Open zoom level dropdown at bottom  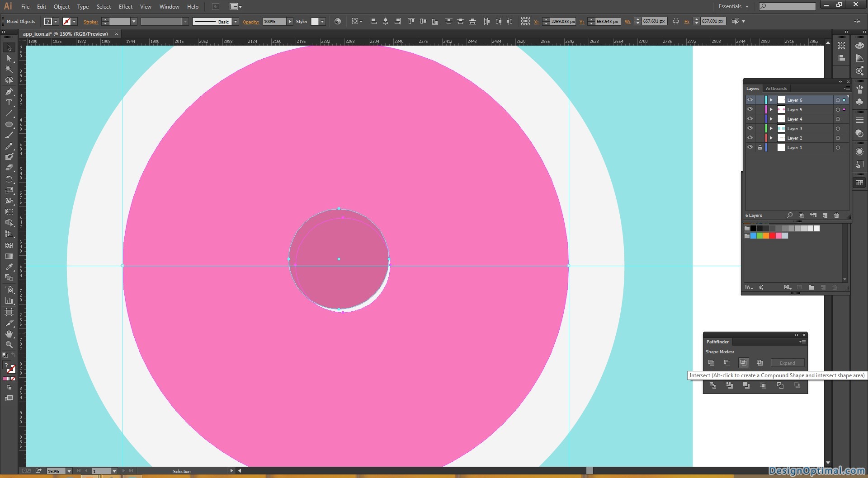(69, 471)
